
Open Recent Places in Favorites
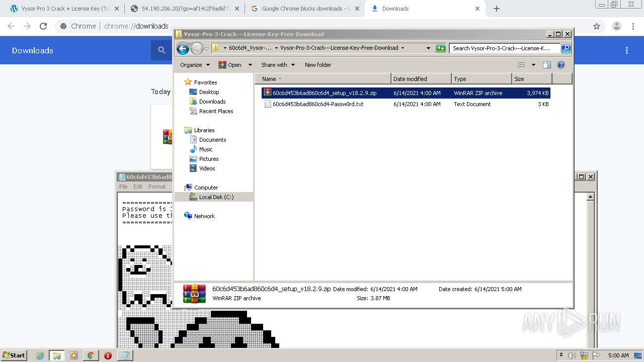click(x=211, y=111)
